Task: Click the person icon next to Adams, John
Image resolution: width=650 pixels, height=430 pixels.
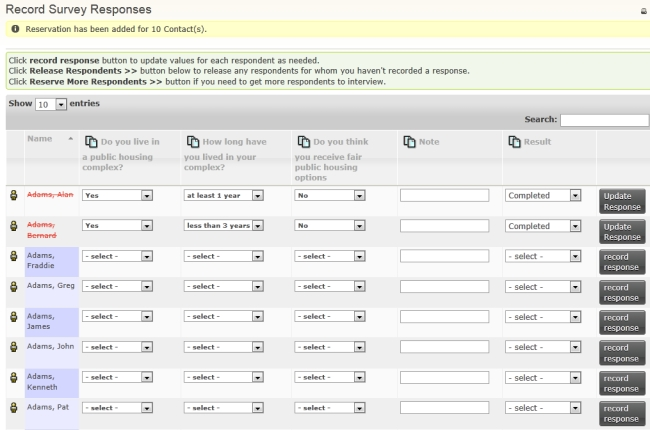Action: pyautogui.click(x=14, y=347)
